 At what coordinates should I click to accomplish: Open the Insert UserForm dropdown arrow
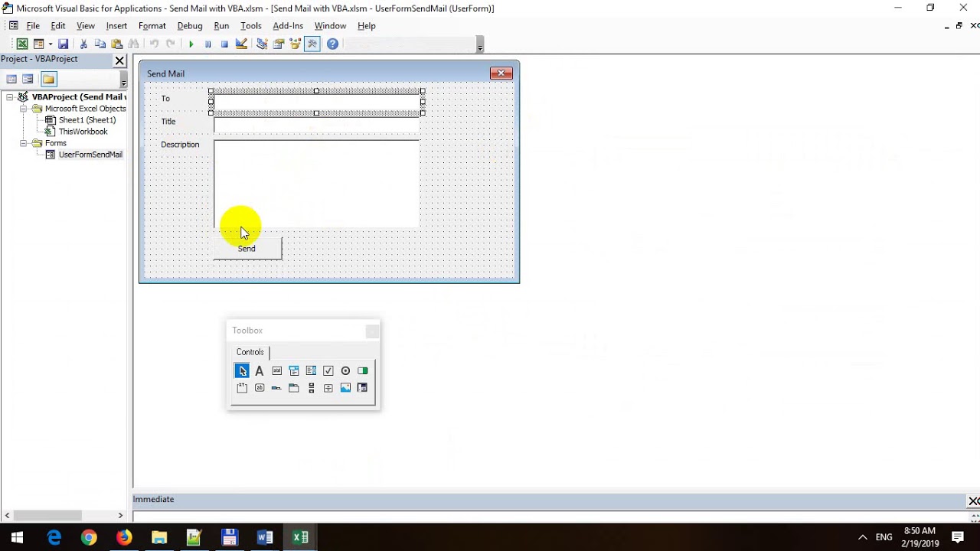tap(51, 44)
